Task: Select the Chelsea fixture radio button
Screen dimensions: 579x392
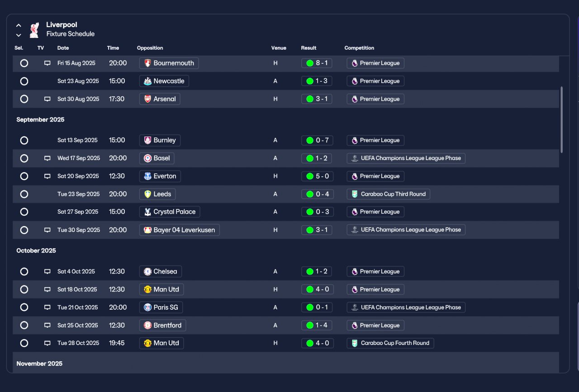Action: (24, 272)
